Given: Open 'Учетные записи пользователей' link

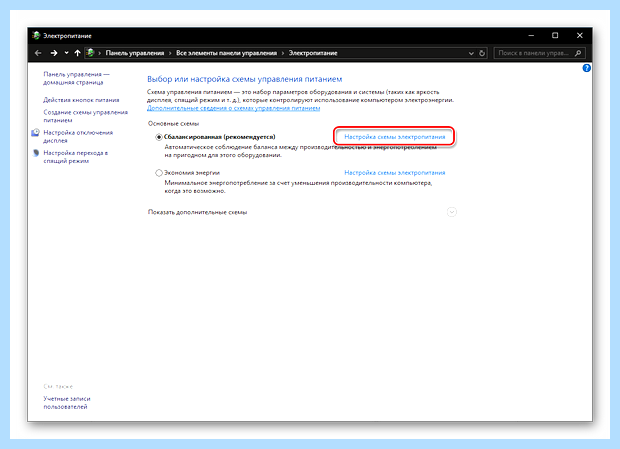Looking at the screenshot, I should point(67,403).
